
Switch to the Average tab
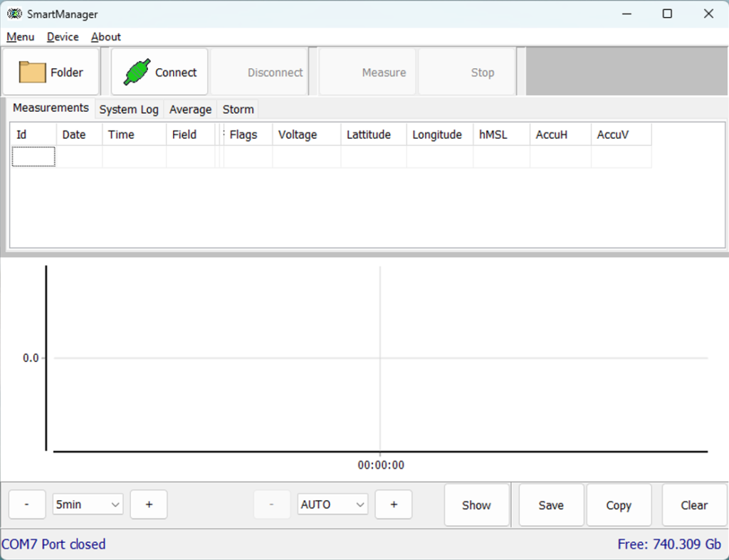[190, 110]
